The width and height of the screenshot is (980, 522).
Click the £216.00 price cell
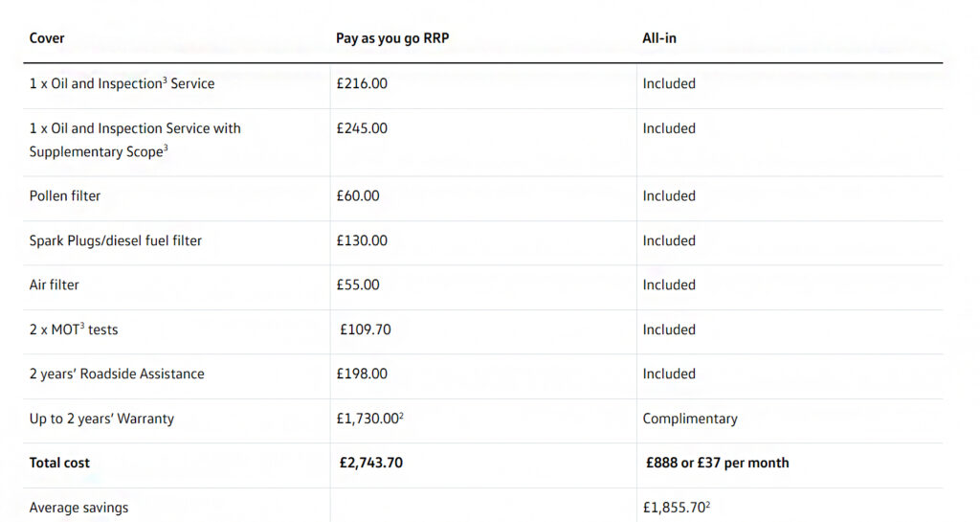click(362, 83)
